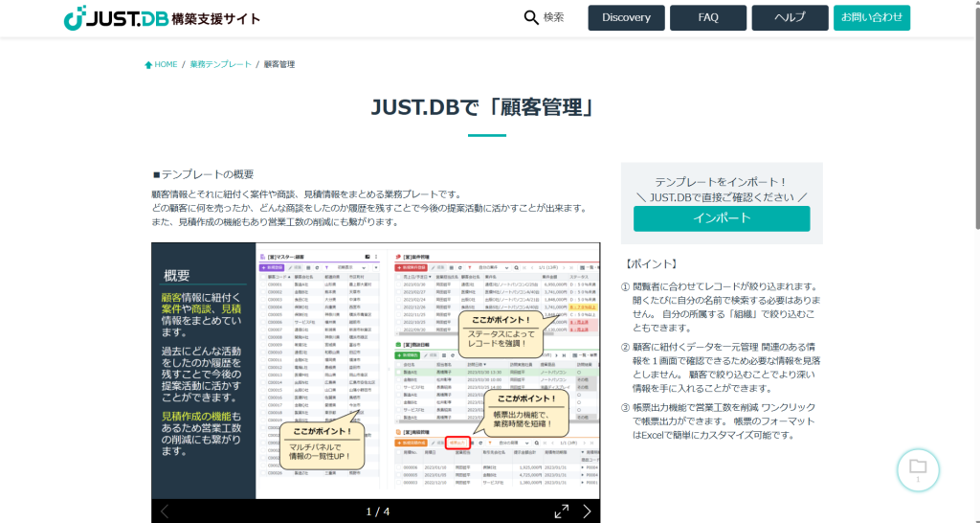Click the 'テンプレートをインポート！' text
The height and width of the screenshot is (523, 980).
coord(722,182)
